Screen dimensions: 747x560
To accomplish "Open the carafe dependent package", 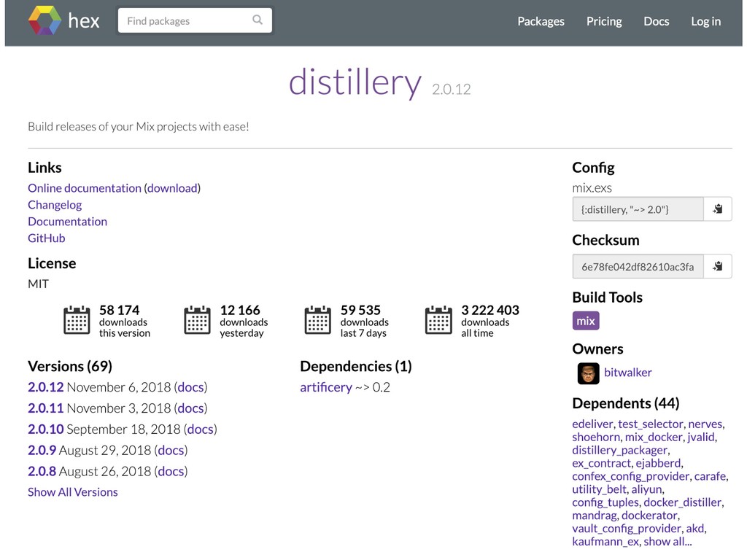I will tap(710, 476).
